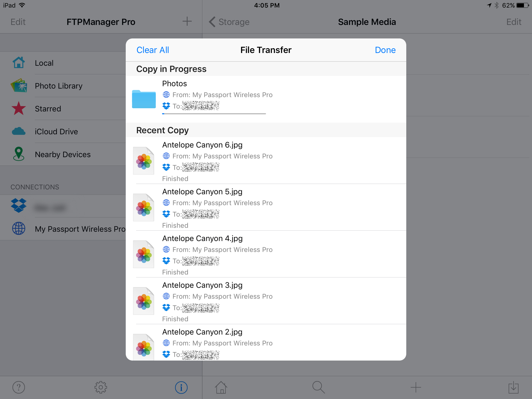Select Finished status under Antelope Canyon 6.jpg
Image resolution: width=532 pixels, height=399 pixels.
[x=175, y=179]
